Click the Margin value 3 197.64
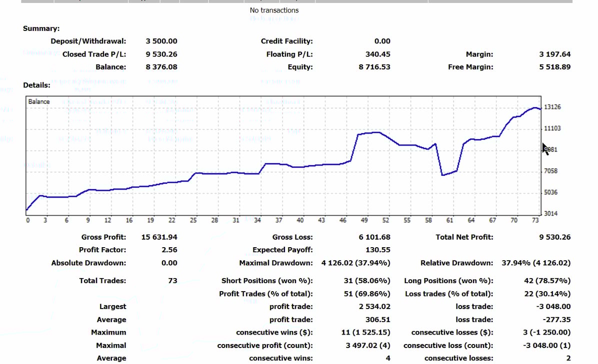The width and height of the screenshot is (598, 364). (x=554, y=54)
